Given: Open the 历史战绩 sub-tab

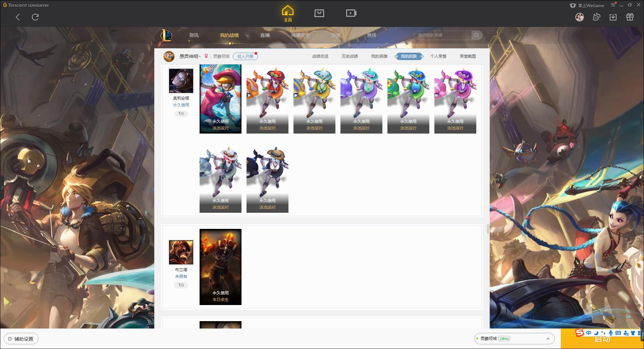Looking at the screenshot, I should [x=350, y=56].
